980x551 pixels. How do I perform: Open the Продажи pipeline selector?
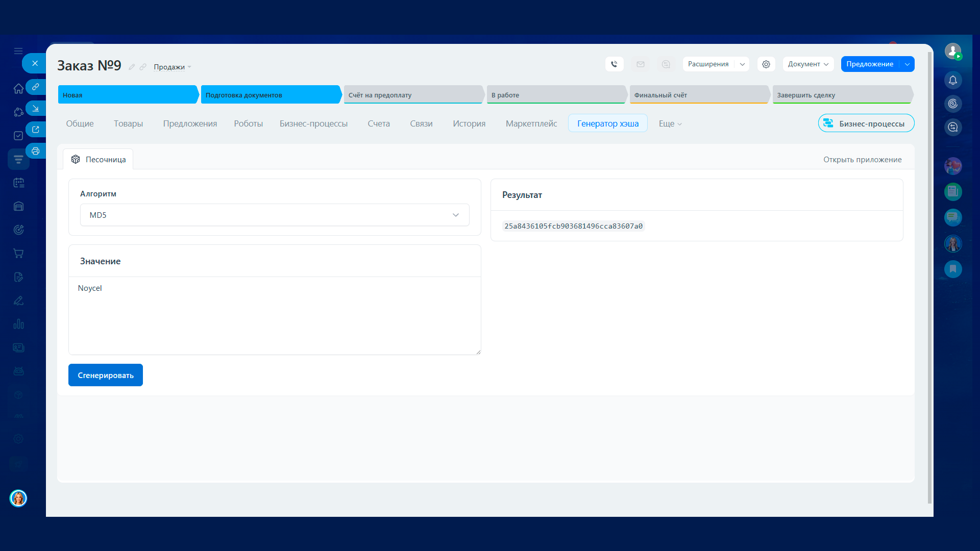172,67
